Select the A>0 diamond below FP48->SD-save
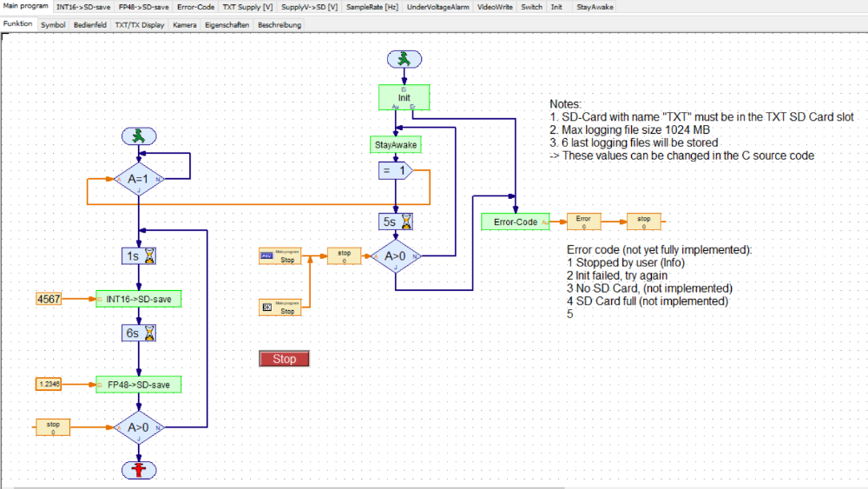The image size is (868, 489). tap(138, 427)
